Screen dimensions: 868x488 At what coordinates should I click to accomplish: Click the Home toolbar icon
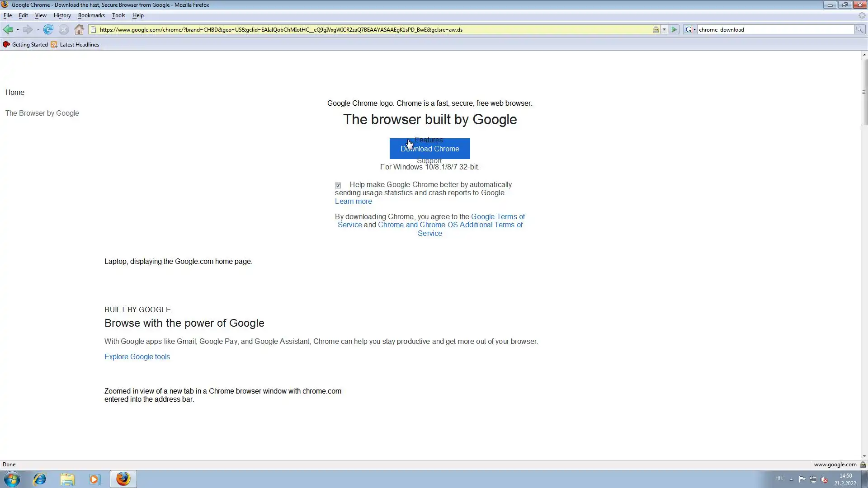(79, 30)
